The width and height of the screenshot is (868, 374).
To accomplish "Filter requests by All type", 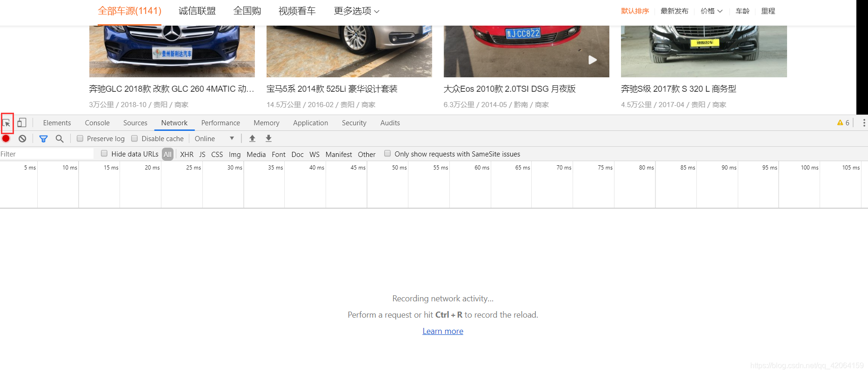I will pyautogui.click(x=168, y=154).
